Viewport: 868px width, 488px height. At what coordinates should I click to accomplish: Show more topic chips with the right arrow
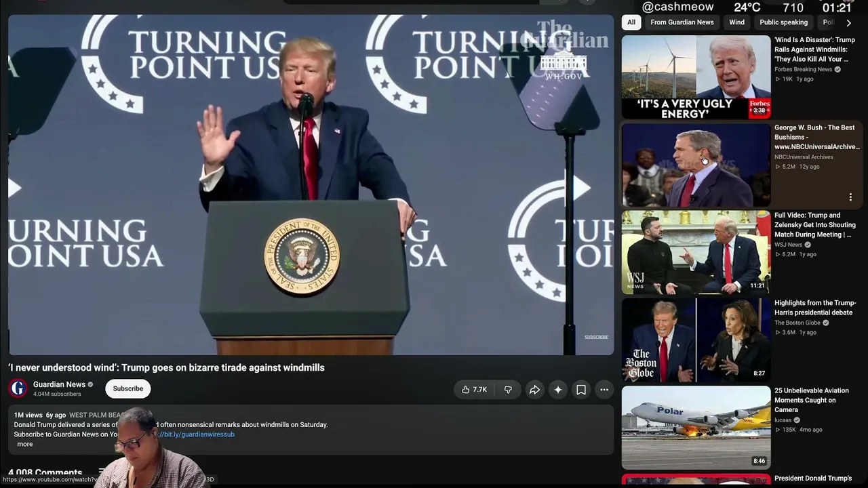click(x=848, y=22)
